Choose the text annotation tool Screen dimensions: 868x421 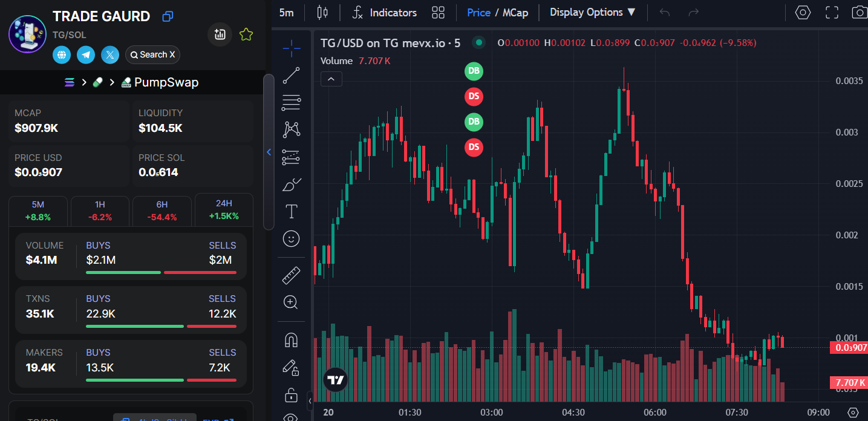pyautogui.click(x=291, y=211)
